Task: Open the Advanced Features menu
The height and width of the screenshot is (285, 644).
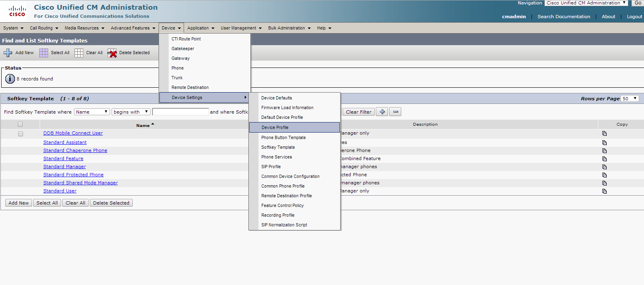Action: [133, 28]
